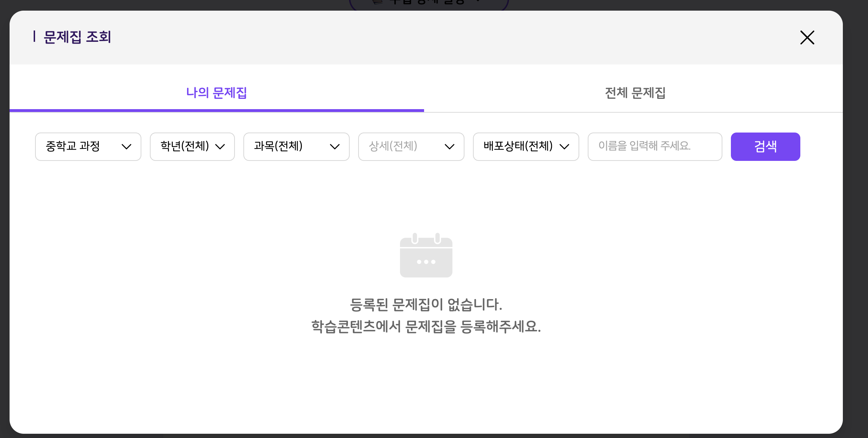Expand the 배포상태(전체) status dropdown
Screen dimensions: 868x438
[526, 146]
